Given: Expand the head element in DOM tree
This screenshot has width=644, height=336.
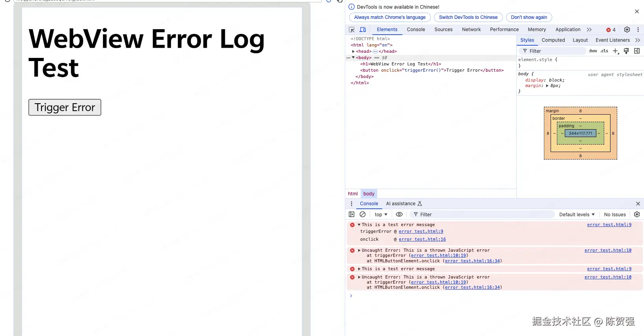Looking at the screenshot, I should point(354,51).
